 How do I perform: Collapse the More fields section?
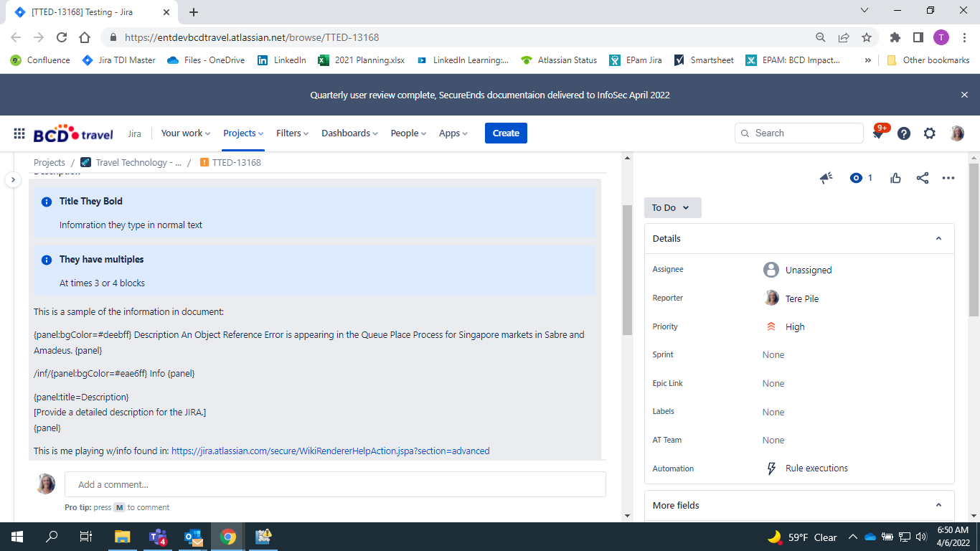938,505
